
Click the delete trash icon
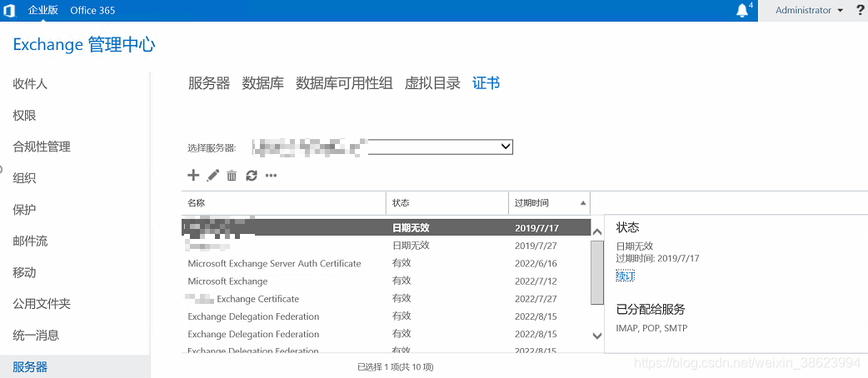232,176
